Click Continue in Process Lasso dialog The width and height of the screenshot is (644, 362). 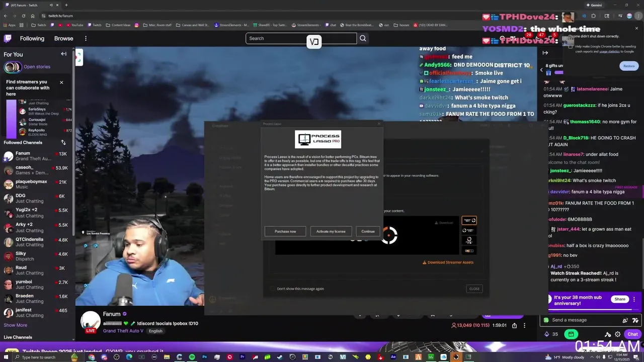pos(368,231)
